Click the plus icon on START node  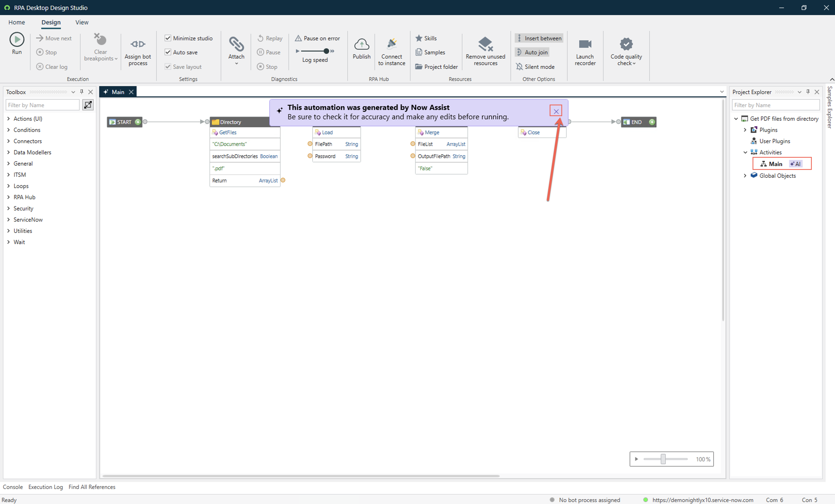(x=138, y=122)
